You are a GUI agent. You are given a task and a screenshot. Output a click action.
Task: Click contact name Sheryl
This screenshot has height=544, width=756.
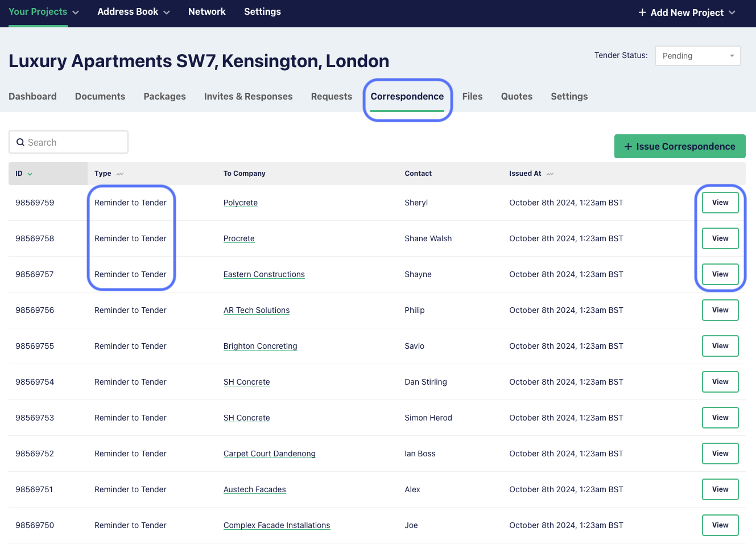coord(416,203)
